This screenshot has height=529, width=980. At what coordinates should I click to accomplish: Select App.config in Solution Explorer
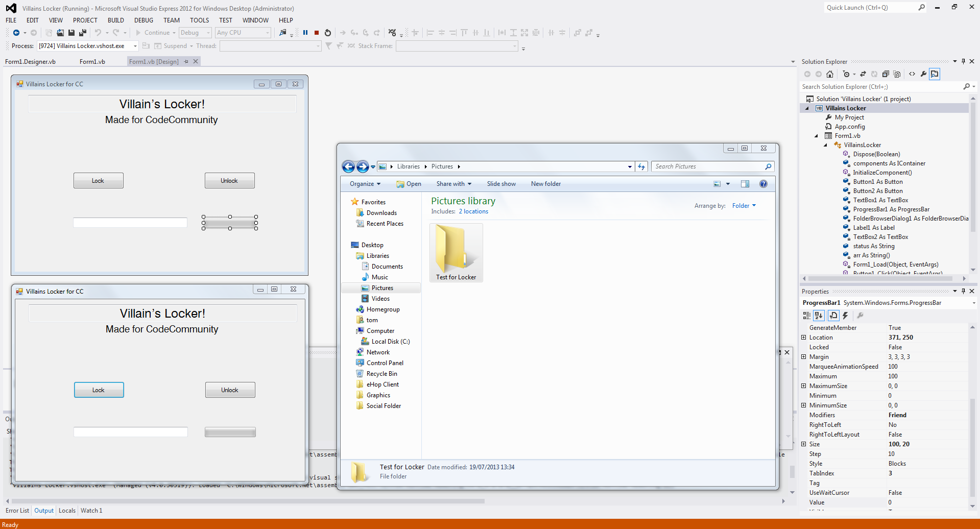coord(850,127)
